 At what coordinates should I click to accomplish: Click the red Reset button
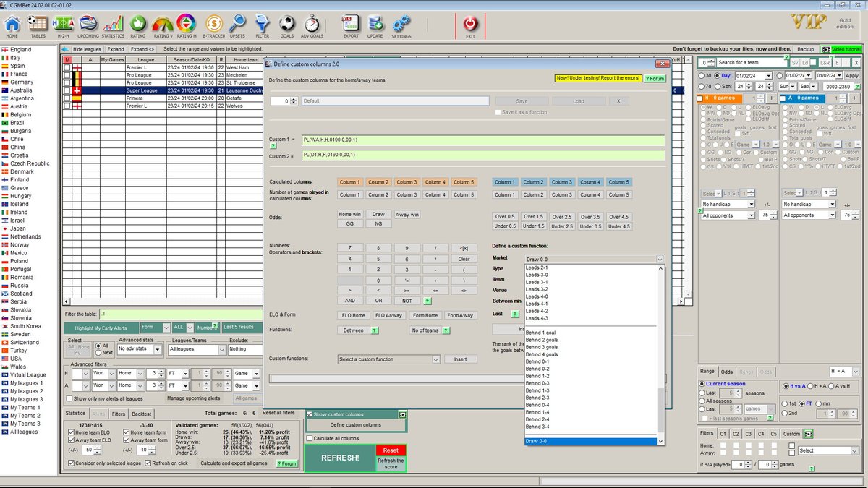(391, 450)
